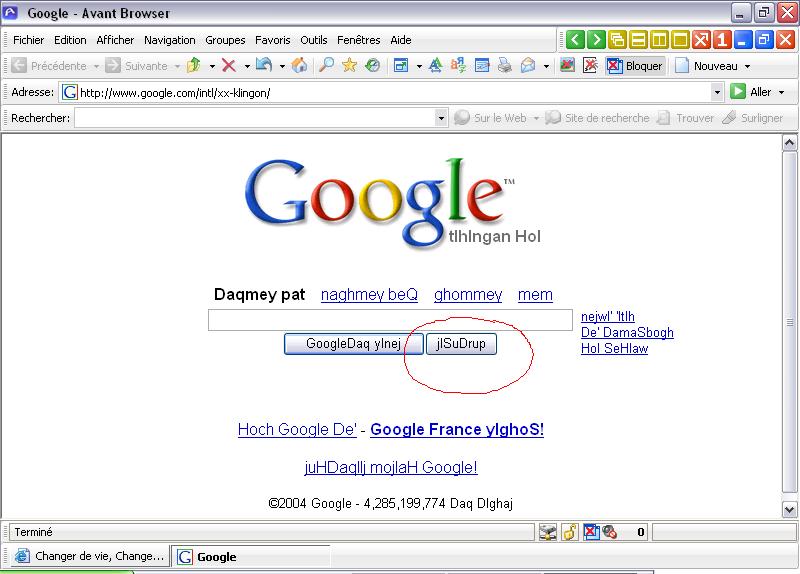Click the yellow star favorites icon
This screenshot has height=574, width=800.
pyautogui.click(x=349, y=65)
